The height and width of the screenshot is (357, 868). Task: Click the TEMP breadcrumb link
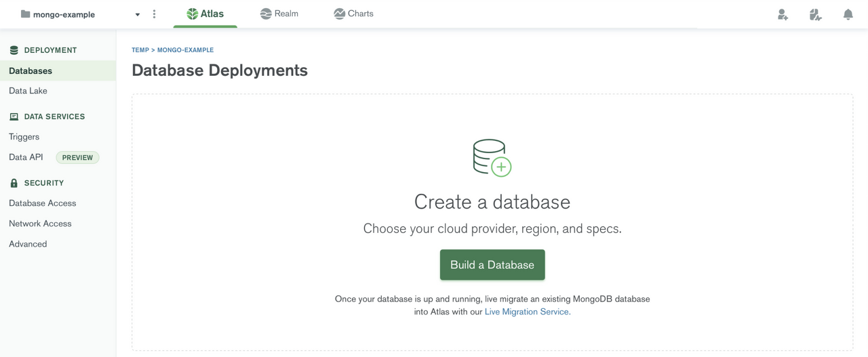tap(140, 50)
